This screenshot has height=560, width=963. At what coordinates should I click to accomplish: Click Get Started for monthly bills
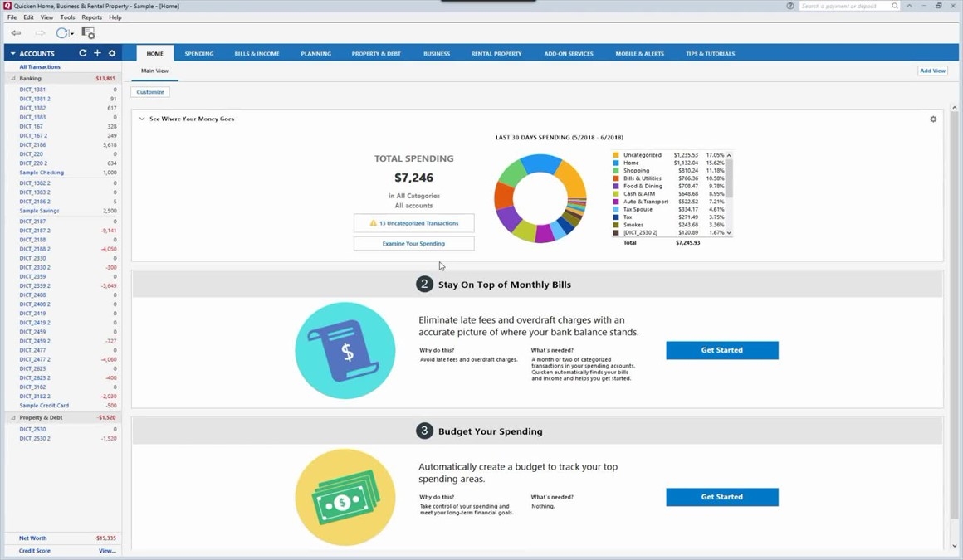point(721,350)
